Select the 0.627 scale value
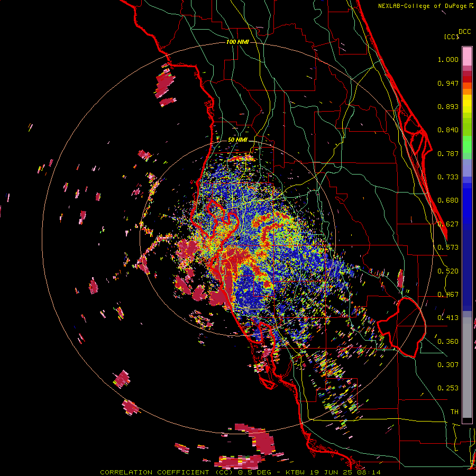This screenshot has width=476, height=476. pyautogui.click(x=448, y=224)
